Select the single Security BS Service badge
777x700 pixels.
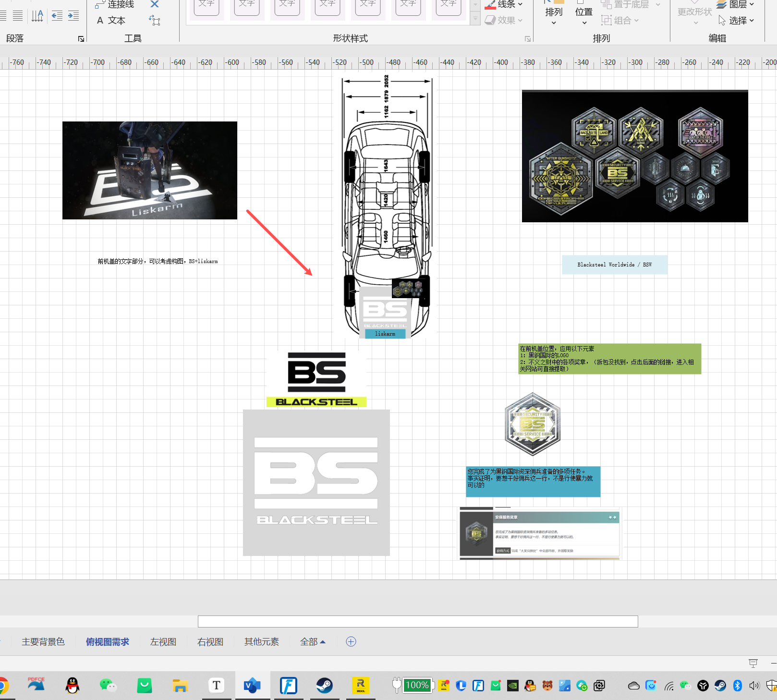click(x=533, y=424)
